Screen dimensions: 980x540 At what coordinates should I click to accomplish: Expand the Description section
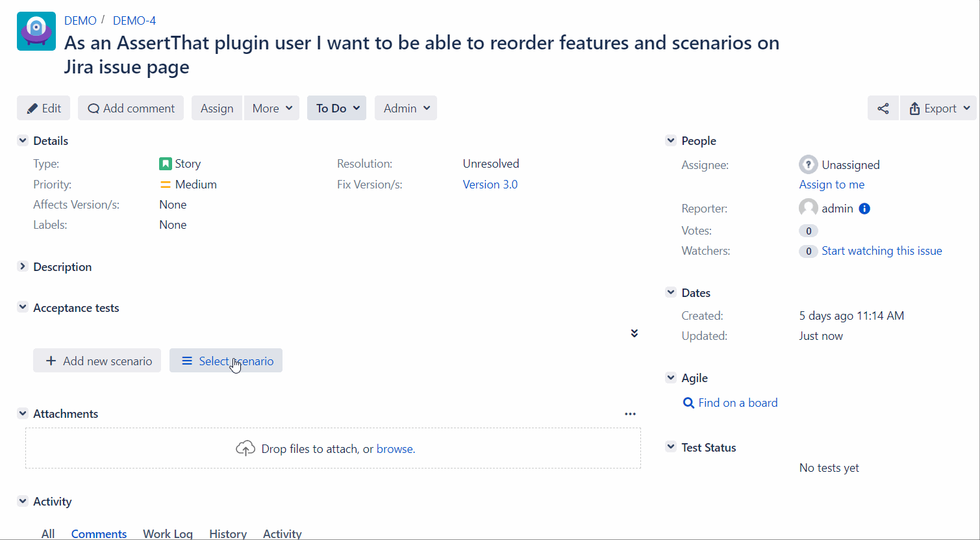pyautogui.click(x=23, y=266)
